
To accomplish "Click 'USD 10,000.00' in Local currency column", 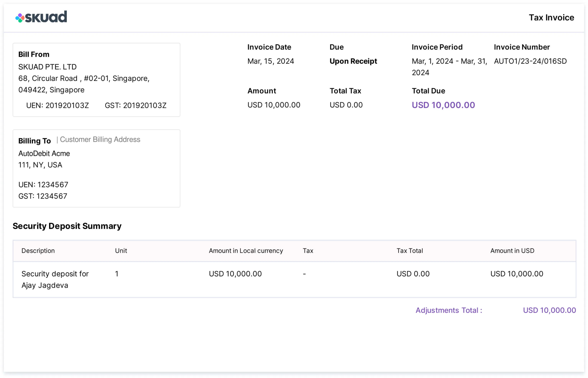I will tap(235, 274).
